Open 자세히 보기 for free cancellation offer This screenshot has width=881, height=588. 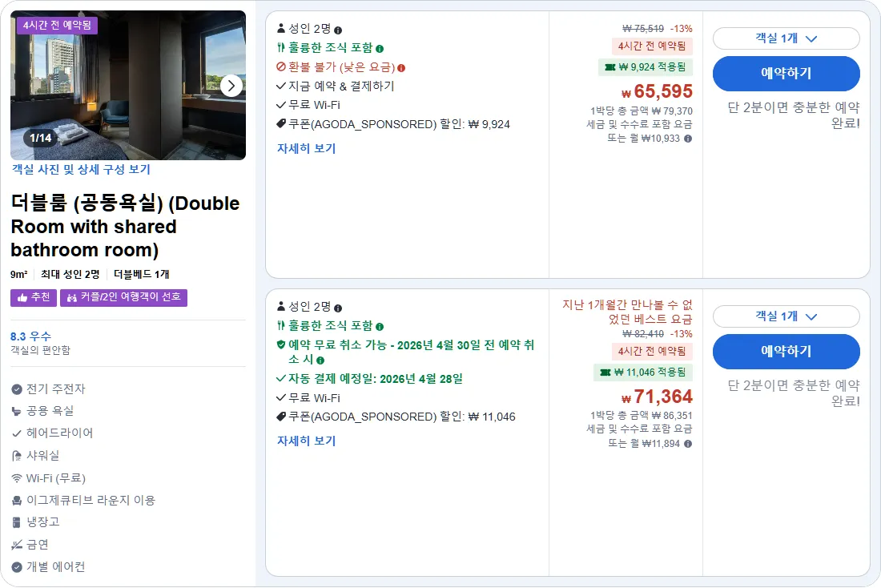coord(306,441)
